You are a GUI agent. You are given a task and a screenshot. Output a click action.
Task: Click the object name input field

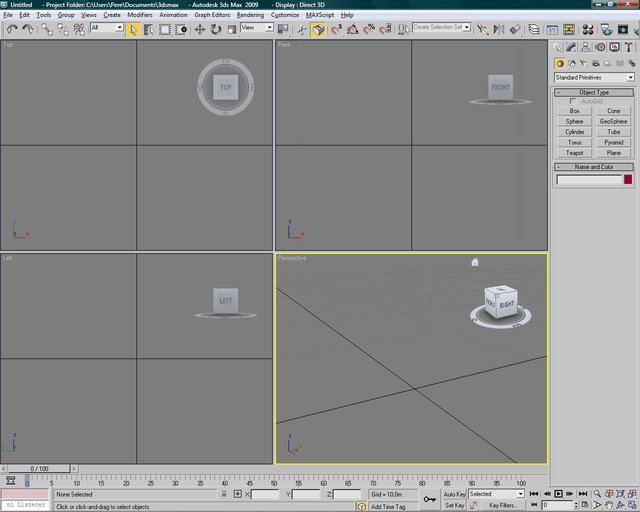(x=589, y=180)
